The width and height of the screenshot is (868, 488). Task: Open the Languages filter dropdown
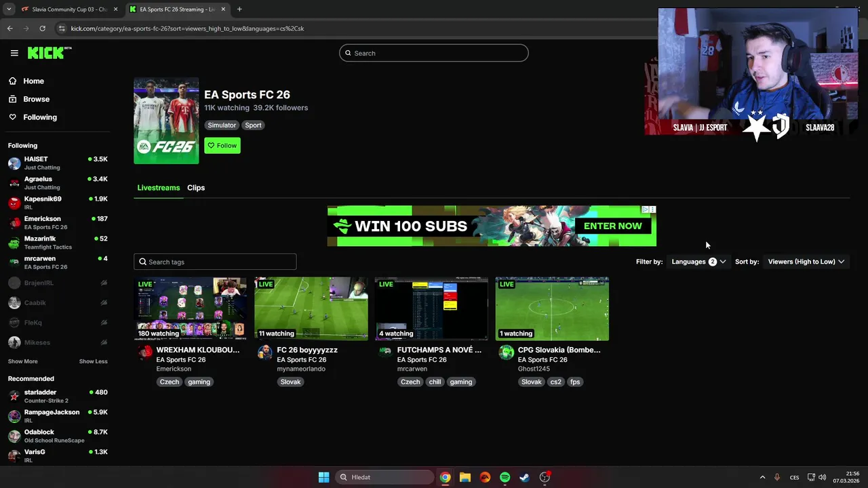tap(698, 262)
